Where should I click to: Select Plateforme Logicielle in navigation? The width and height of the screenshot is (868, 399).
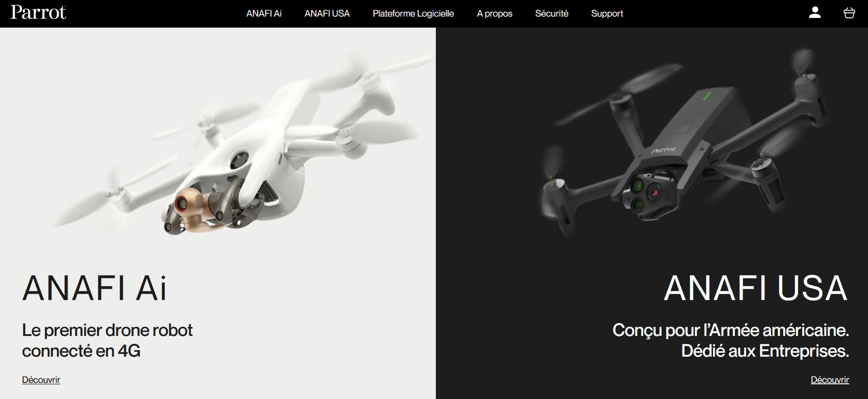click(413, 14)
